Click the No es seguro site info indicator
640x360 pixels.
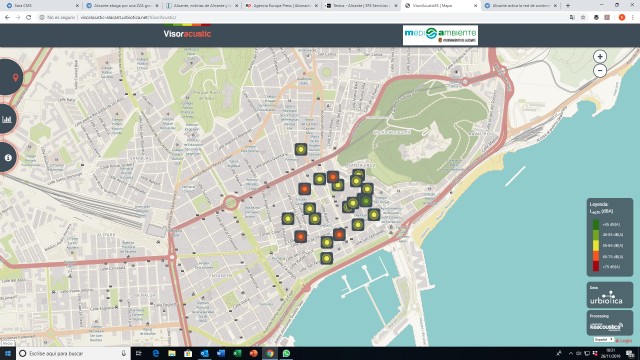tap(57, 18)
